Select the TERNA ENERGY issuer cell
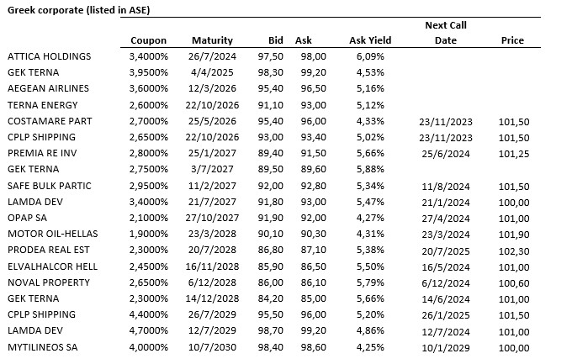 42,105
